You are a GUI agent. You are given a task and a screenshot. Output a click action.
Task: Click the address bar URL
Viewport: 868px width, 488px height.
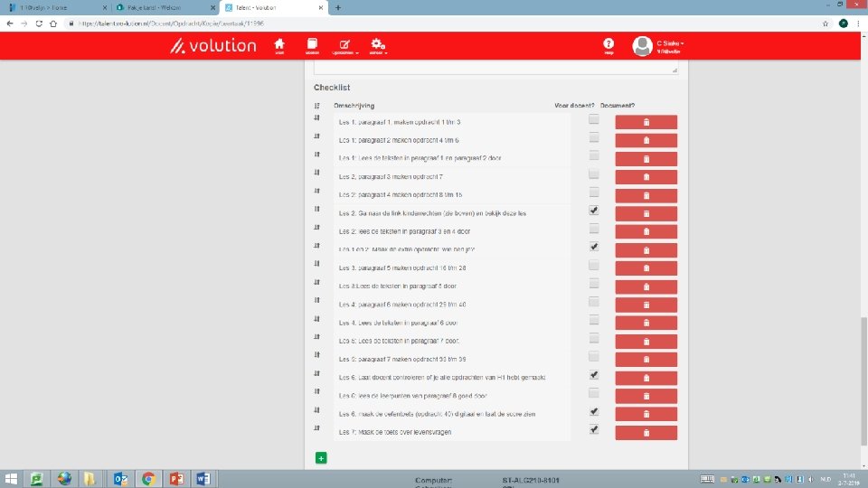pos(171,23)
